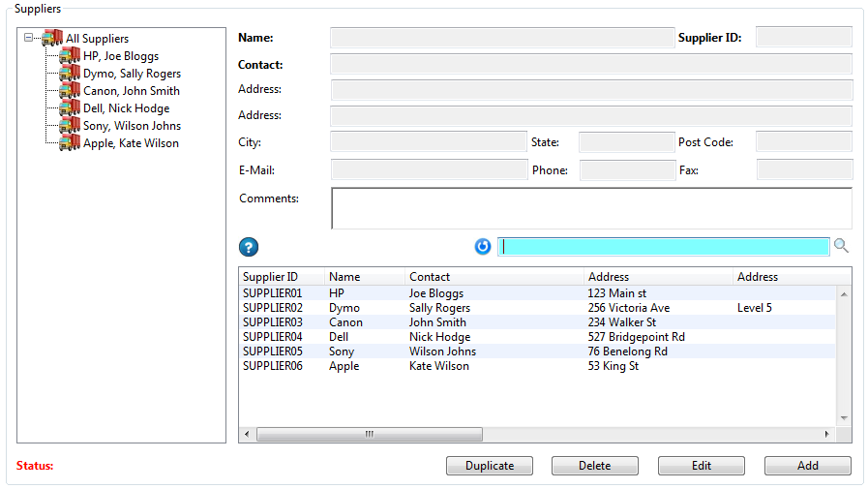This screenshot has height=489, width=868.
Task: Click the truck icon for Canon, John Smith
Action: pyautogui.click(x=70, y=91)
